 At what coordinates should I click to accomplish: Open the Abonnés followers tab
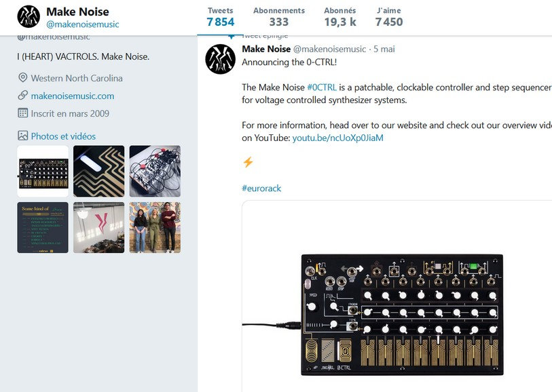pyautogui.click(x=339, y=16)
